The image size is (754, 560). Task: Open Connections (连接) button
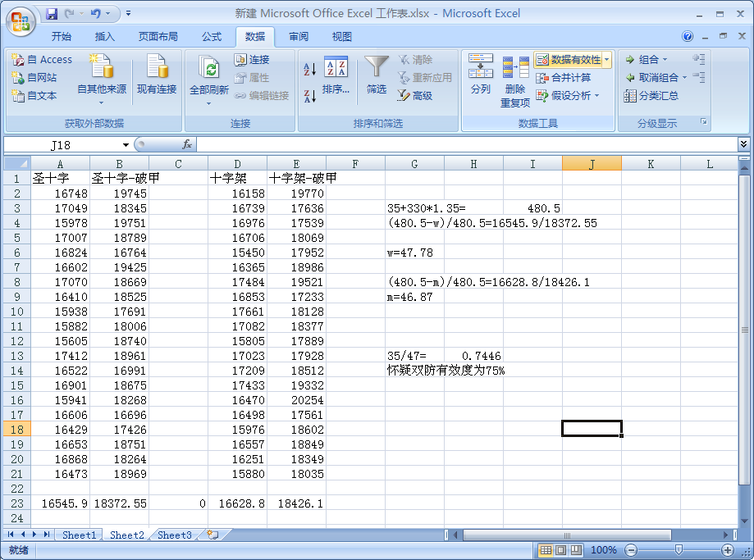[x=252, y=60]
